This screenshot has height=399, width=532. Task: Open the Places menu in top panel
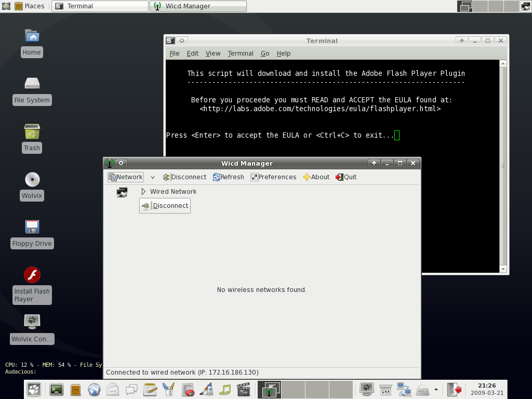click(30, 6)
